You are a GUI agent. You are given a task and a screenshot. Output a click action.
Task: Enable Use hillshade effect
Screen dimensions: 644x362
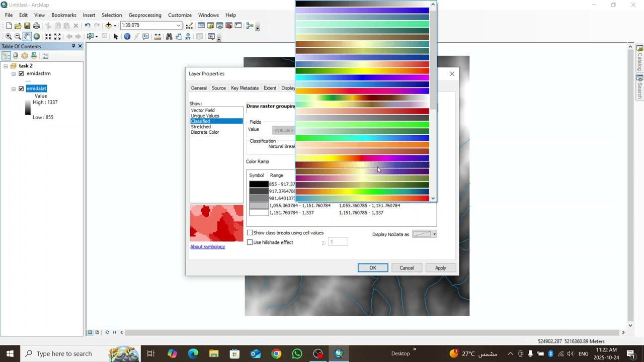[250, 242]
